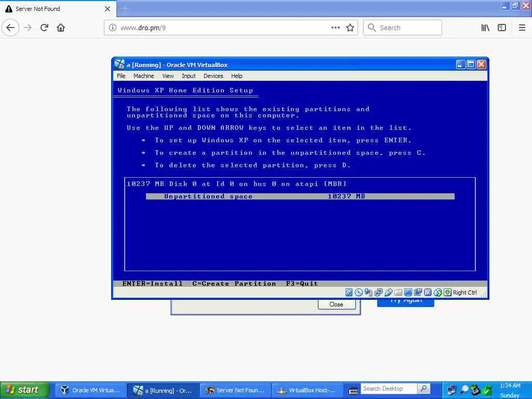This screenshot has width=532, height=399.
Task: Select the Server Not Found tab
Action: tap(58, 9)
